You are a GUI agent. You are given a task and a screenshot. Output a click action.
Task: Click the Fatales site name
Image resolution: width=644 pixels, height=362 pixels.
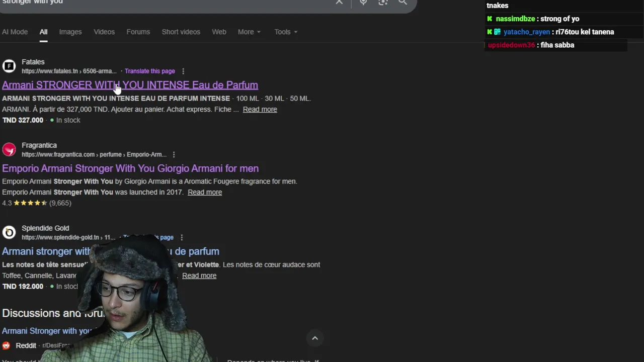[x=33, y=62]
